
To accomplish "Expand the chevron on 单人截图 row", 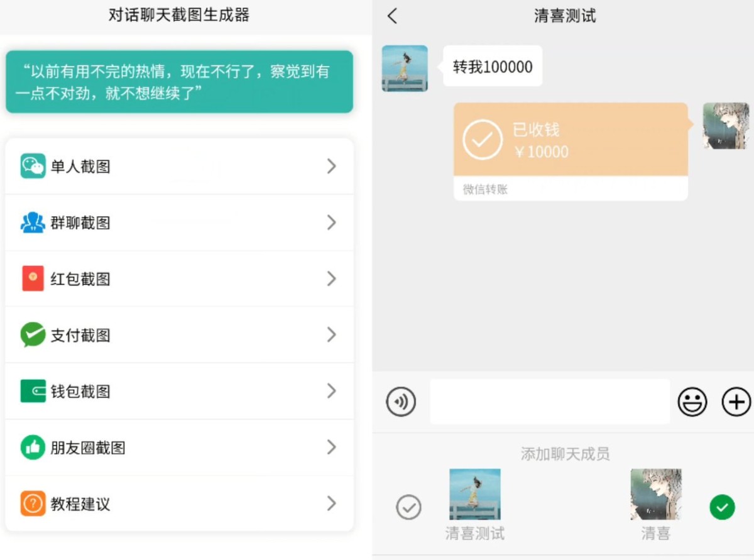I will tap(332, 167).
